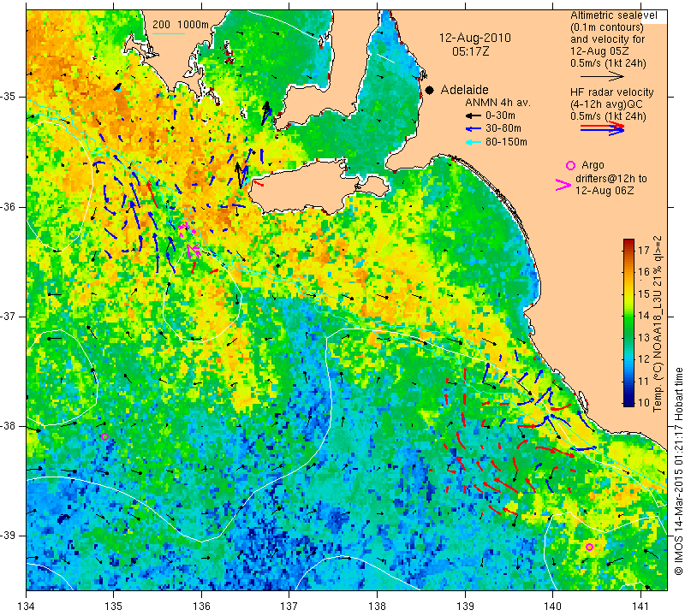Viewport: 685px width, 616px height.
Task: Click the black Adelaide city marker dot
Action: point(430,90)
